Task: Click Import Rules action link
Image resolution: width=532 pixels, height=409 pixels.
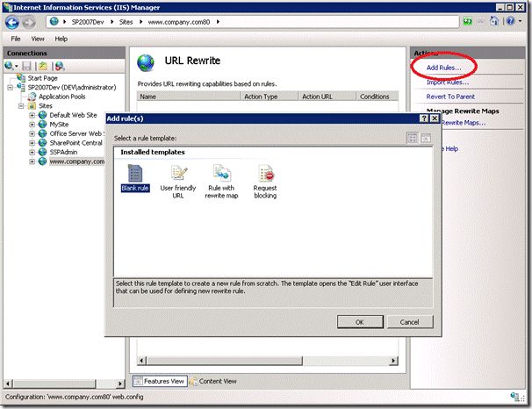Action: click(x=448, y=83)
